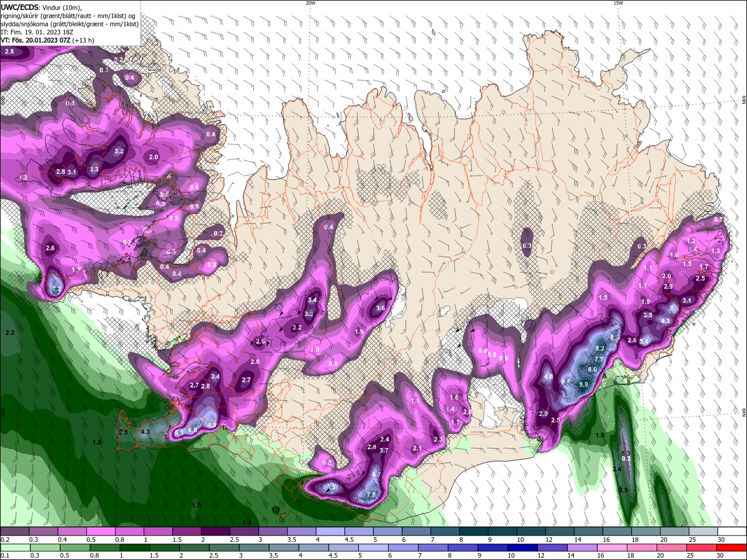This screenshot has width=747, height=560.
Task: Click the 5.4 value on the map
Action: point(644,341)
